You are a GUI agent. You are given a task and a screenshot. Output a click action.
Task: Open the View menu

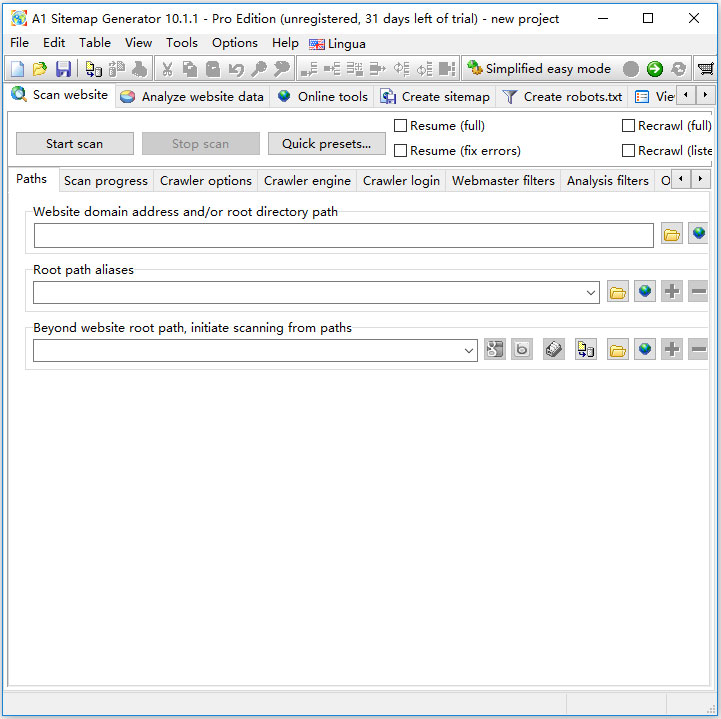[138, 43]
